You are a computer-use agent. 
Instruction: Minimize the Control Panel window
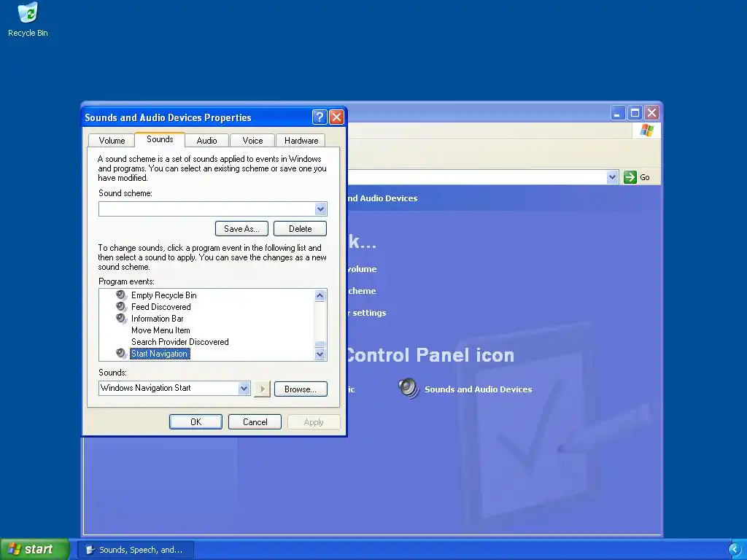point(617,113)
